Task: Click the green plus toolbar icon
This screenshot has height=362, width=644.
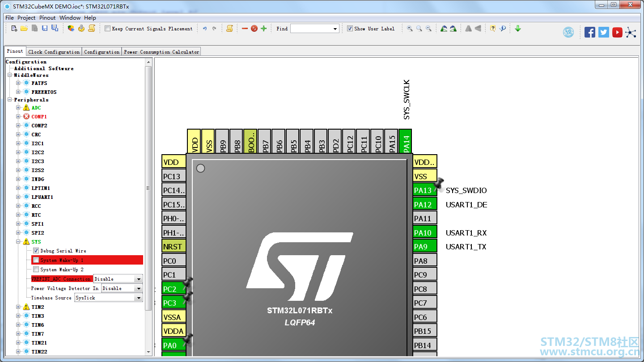Action: [x=263, y=29]
